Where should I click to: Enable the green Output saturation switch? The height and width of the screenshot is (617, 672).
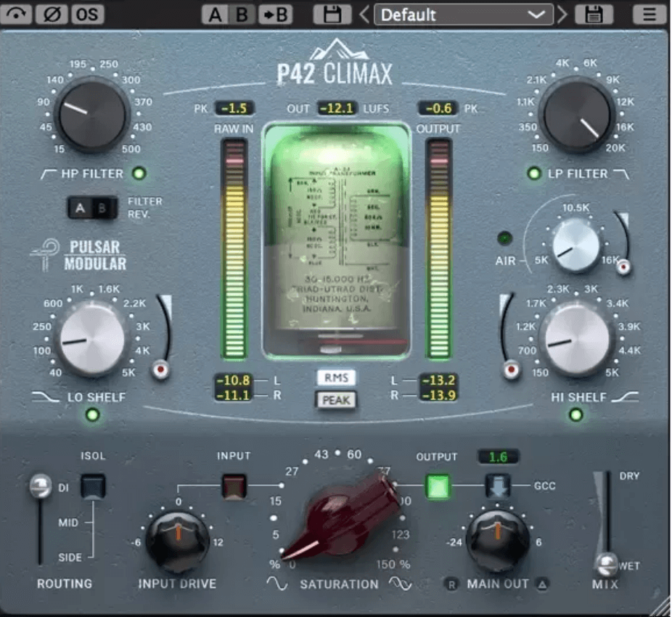point(439,485)
